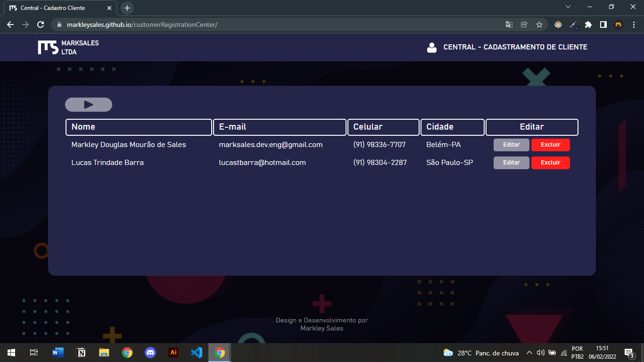The image size is (644, 362).
Task: Click the site lock icon in the address bar
Action: pyautogui.click(x=59, y=25)
